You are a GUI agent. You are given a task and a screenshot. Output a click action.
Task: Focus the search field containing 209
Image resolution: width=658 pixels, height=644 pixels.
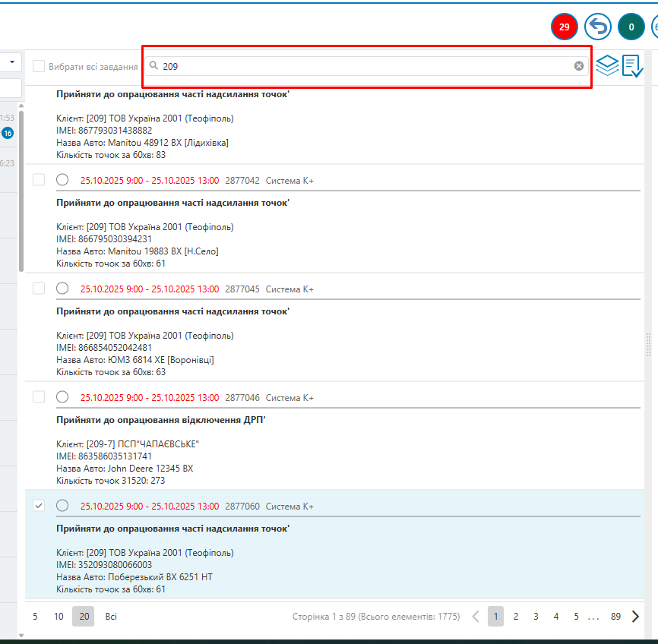366,66
